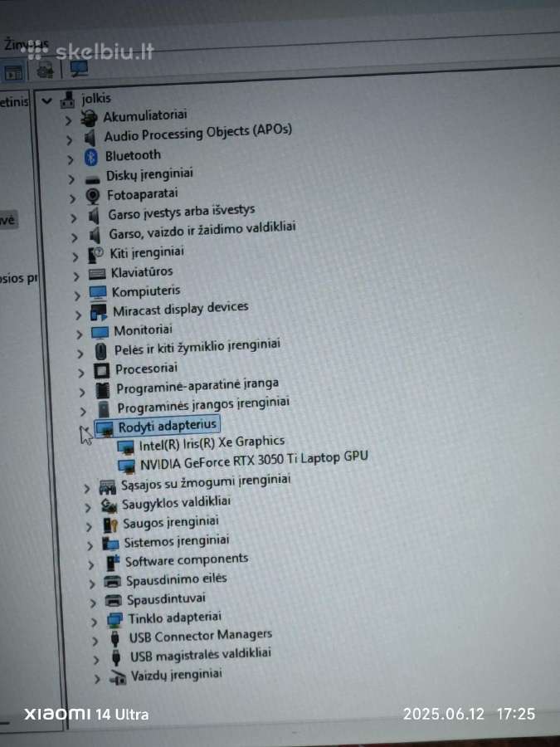Screen dimensions: 560x747
Task: Click the Spausdintuvai printer icon
Action: (x=114, y=600)
